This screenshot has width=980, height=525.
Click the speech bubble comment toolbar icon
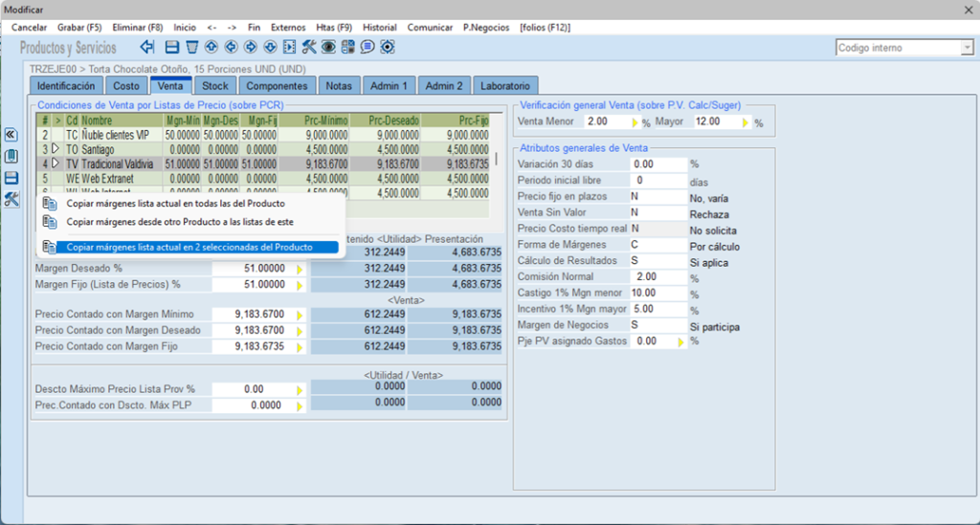367,47
